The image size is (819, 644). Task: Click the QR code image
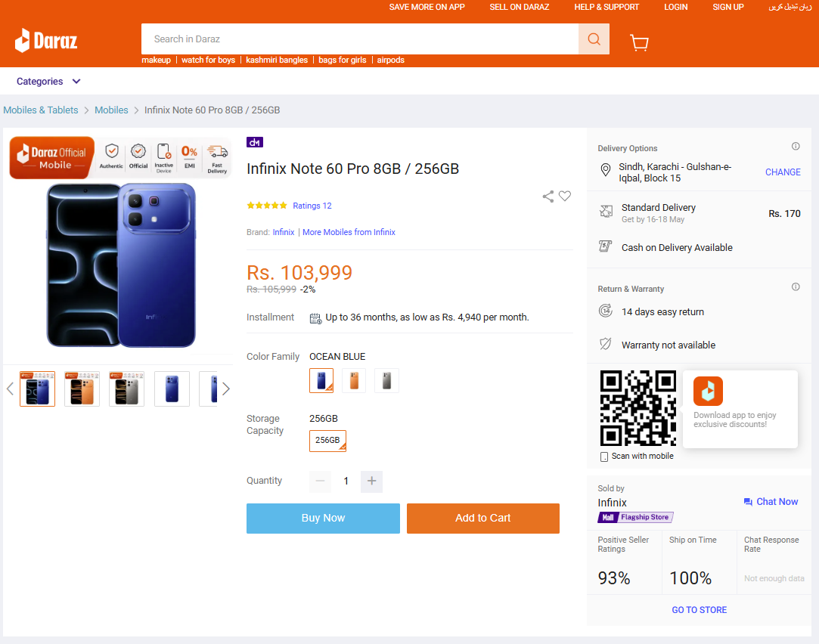pos(638,408)
